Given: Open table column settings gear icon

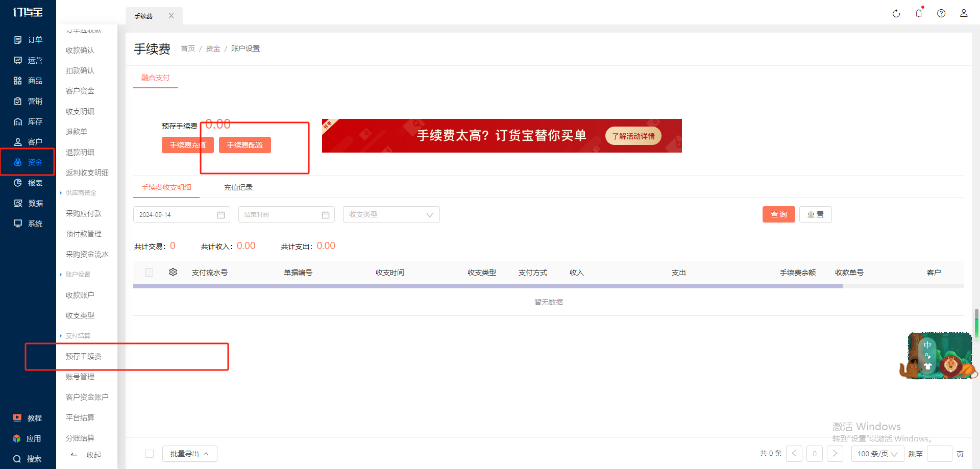Looking at the screenshot, I should (x=173, y=273).
